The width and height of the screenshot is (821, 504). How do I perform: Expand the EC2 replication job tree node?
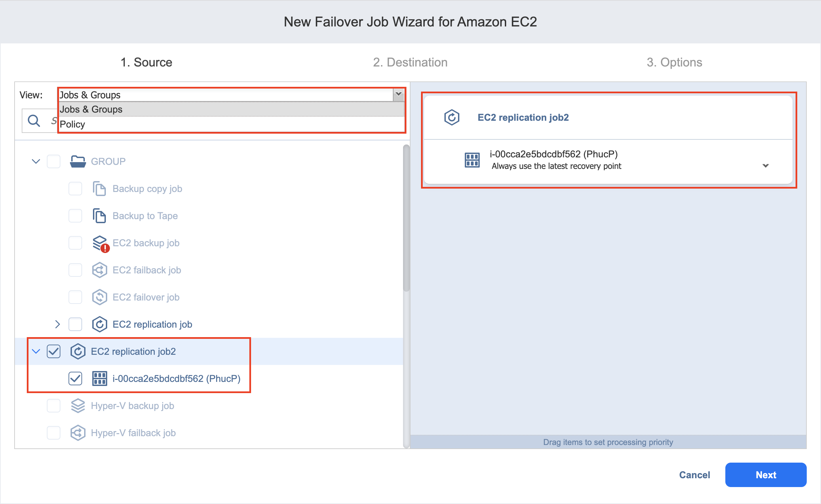click(57, 324)
